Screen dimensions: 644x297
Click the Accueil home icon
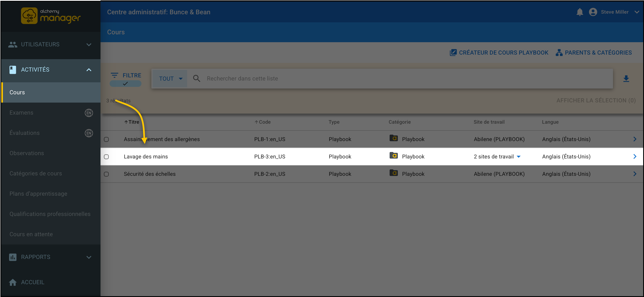(13, 282)
